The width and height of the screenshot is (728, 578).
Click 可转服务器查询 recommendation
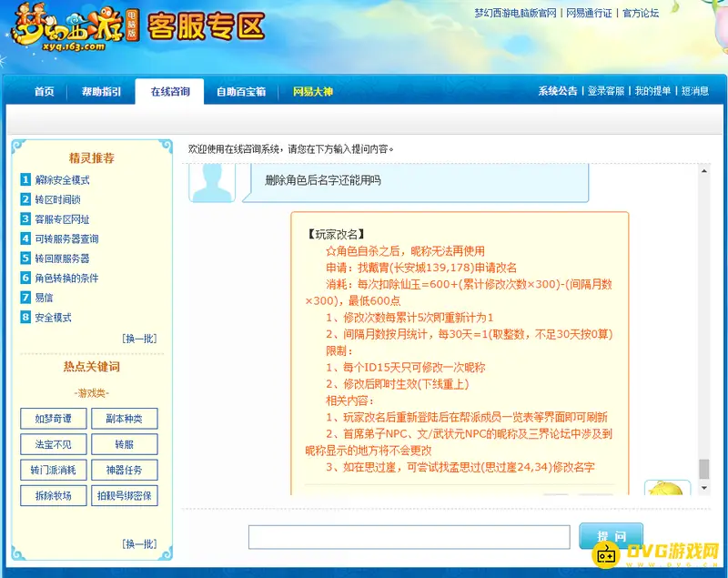(x=66, y=238)
